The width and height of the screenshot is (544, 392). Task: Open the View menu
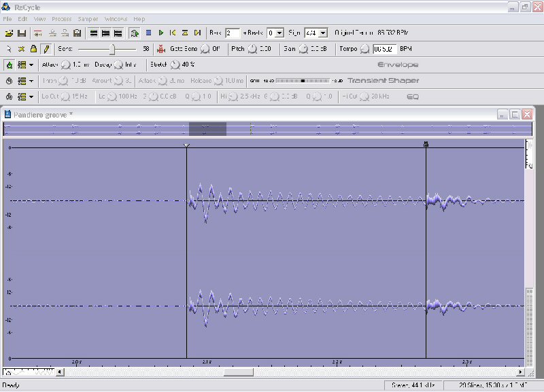coord(40,19)
